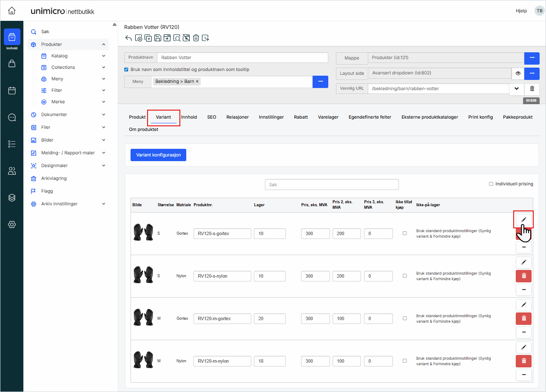This screenshot has height=392, width=546.
Task: Open the home icon at top left
Action: tap(12, 11)
